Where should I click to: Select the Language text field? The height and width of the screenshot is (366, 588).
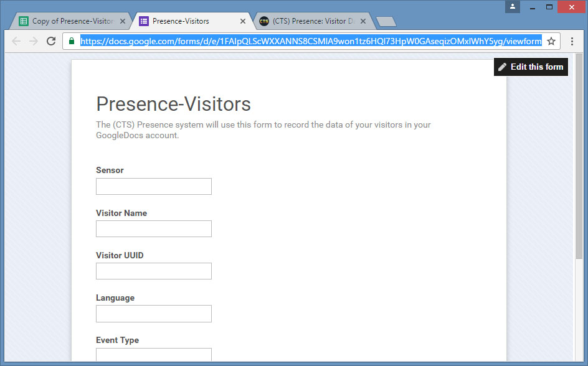(154, 314)
